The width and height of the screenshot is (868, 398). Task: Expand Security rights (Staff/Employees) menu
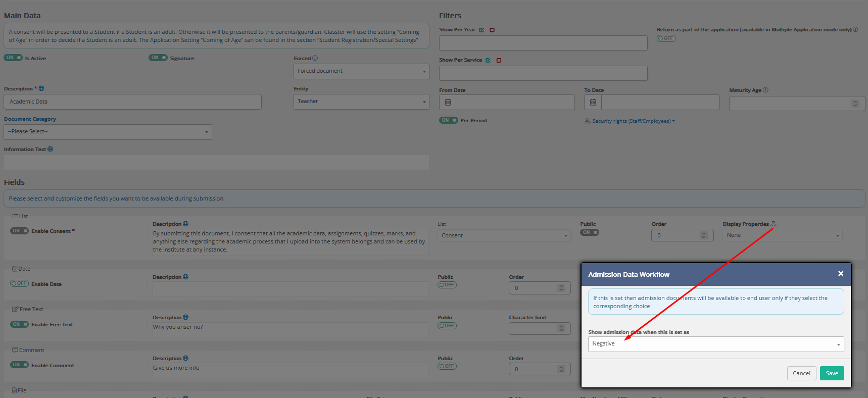pos(630,121)
